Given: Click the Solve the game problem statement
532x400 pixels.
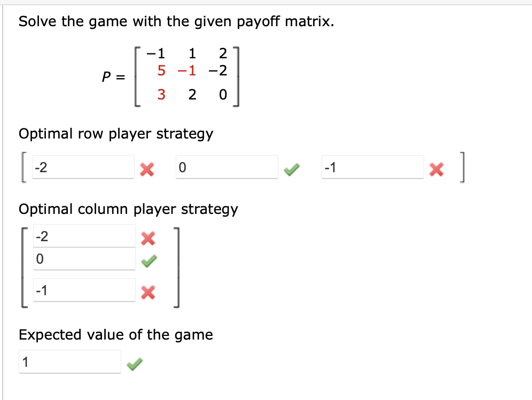Looking at the screenshot, I should [x=176, y=21].
